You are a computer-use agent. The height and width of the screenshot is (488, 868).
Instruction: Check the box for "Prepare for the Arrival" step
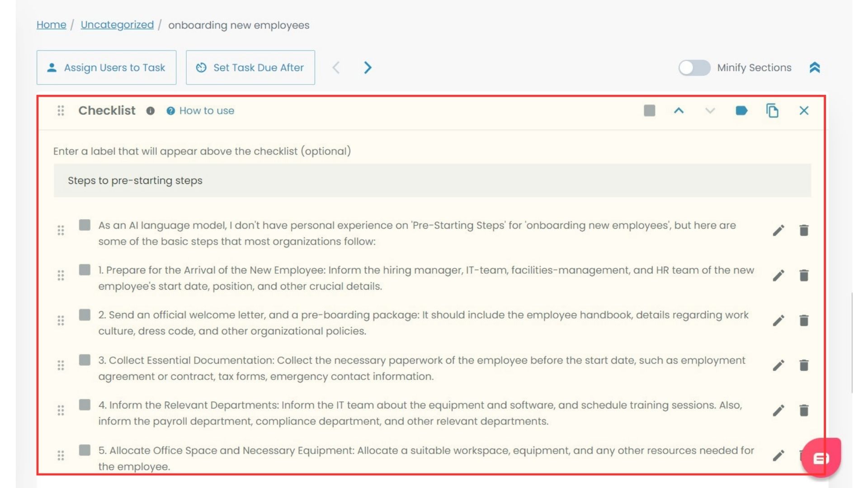coord(85,270)
